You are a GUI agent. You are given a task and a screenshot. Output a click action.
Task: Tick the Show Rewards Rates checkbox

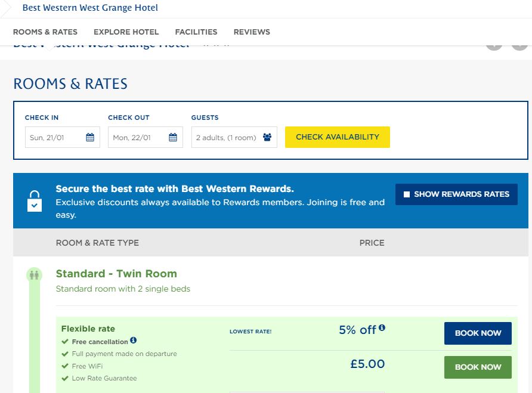tap(407, 194)
